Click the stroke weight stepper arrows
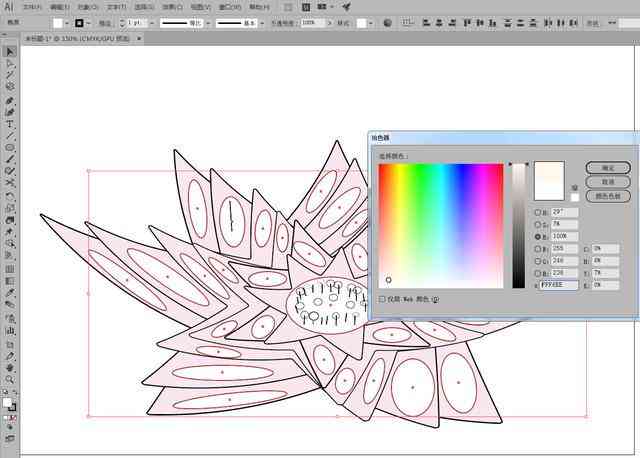 (x=122, y=23)
